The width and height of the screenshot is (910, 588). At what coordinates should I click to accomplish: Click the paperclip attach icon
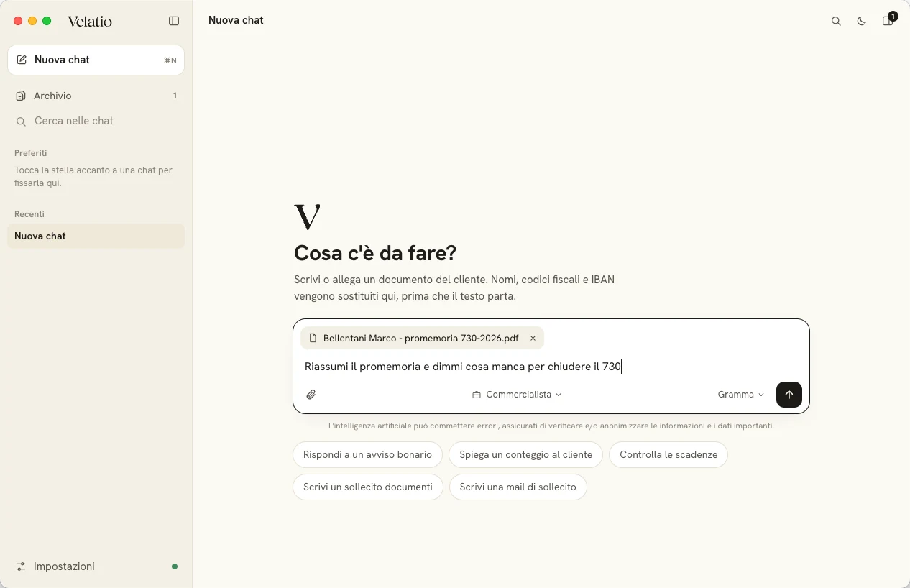311,395
